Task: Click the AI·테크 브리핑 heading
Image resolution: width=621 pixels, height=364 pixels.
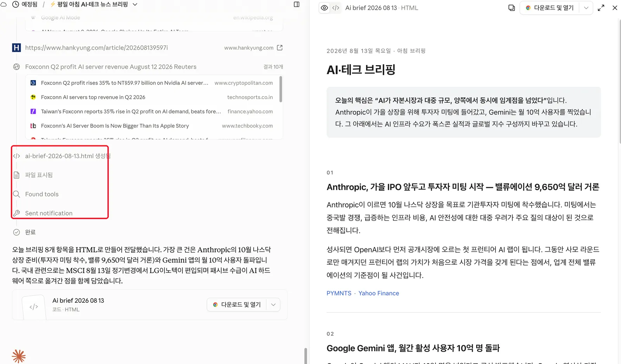Action: [361, 70]
